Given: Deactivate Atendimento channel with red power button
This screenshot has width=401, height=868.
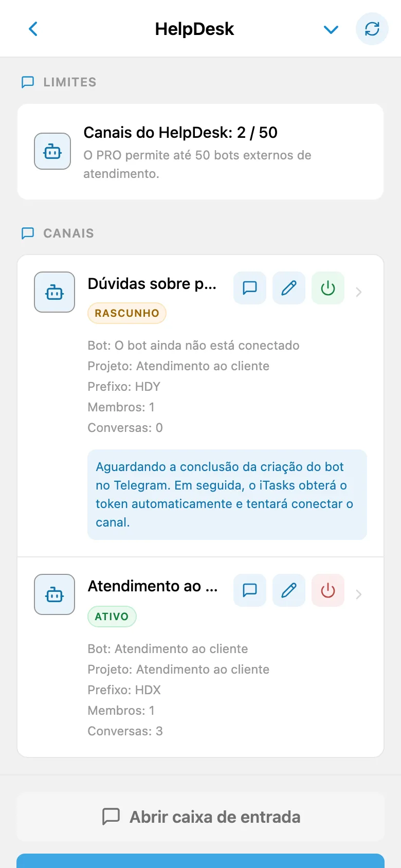Looking at the screenshot, I should (x=328, y=590).
